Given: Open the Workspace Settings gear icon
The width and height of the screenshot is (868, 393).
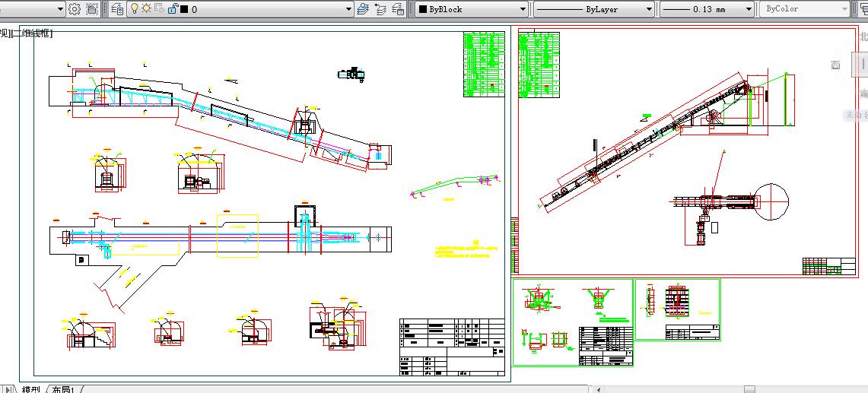Looking at the screenshot, I should point(75,9).
